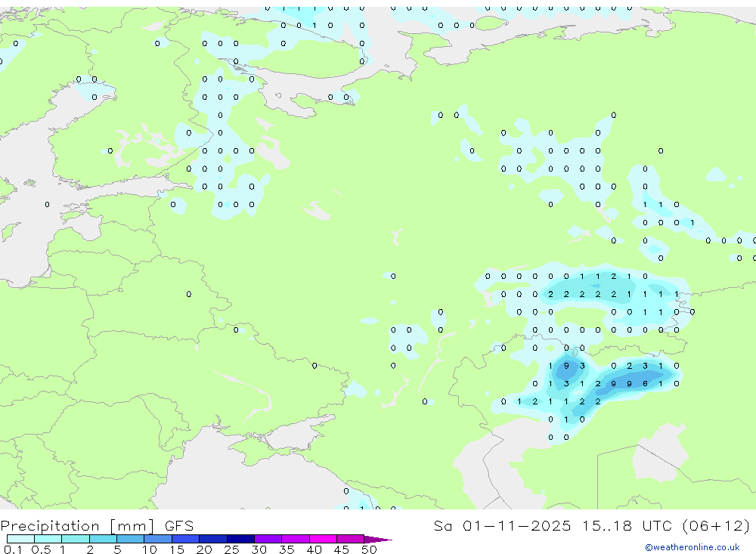Select the 45–50 mm legend swatch
Viewport: 756px width, 554px height.
(351, 539)
